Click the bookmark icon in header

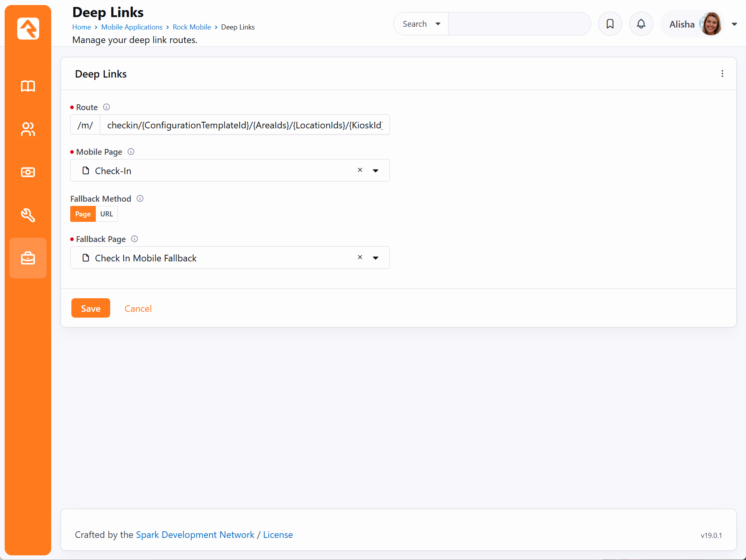point(610,24)
